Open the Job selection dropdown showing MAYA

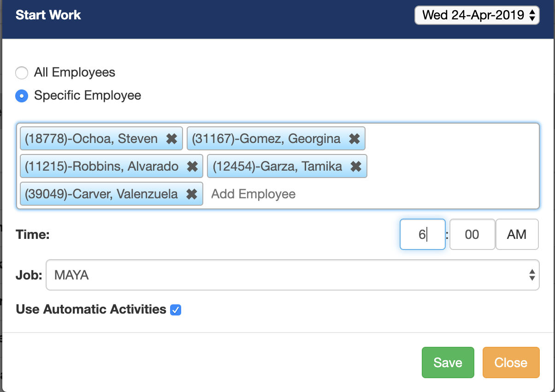(293, 275)
